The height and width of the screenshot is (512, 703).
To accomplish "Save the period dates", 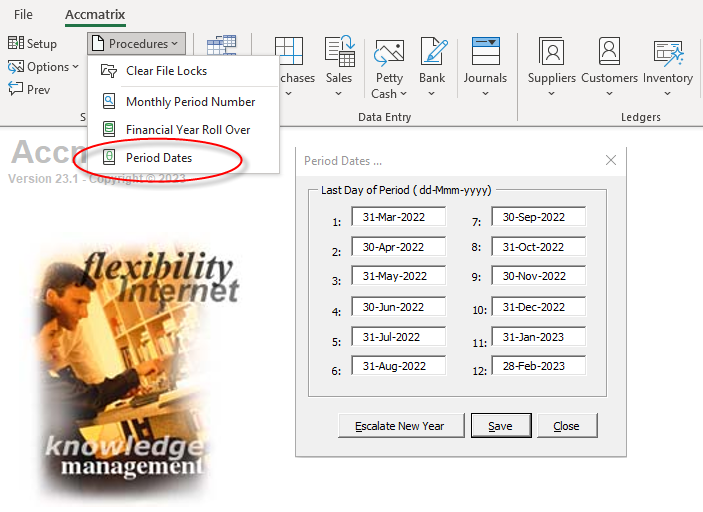I will point(500,426).
